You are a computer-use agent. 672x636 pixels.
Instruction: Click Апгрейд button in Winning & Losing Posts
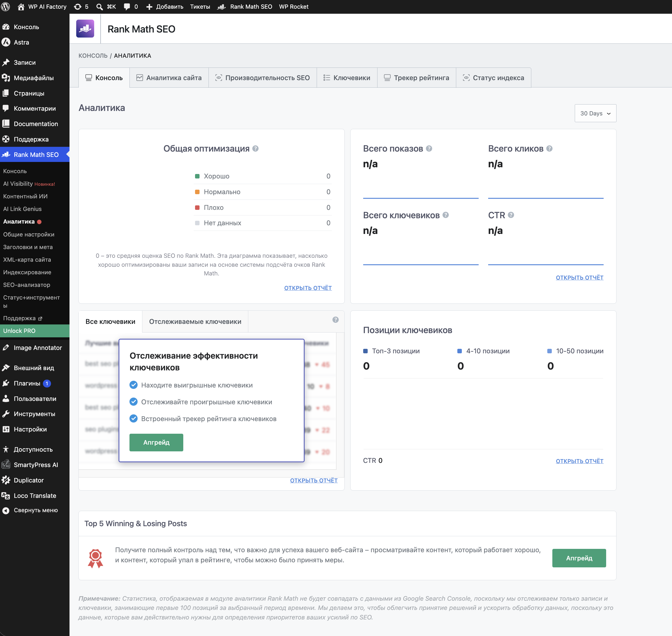pos(579,558)
